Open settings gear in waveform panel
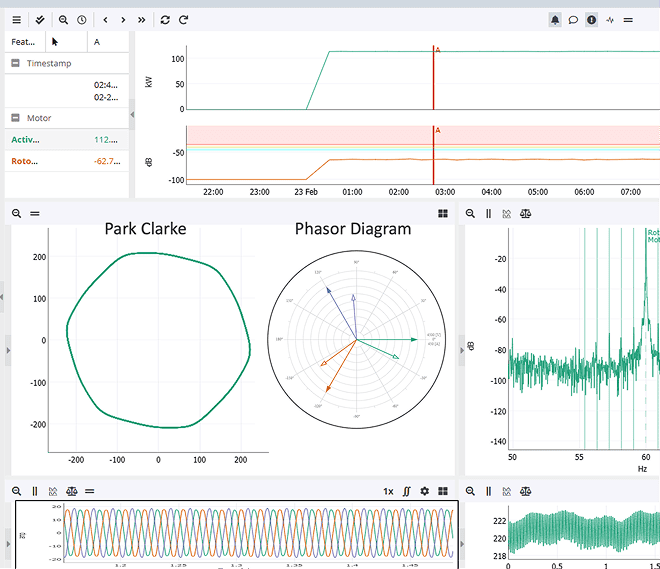This screenshot has height=569, width=660. coord(424,491)
